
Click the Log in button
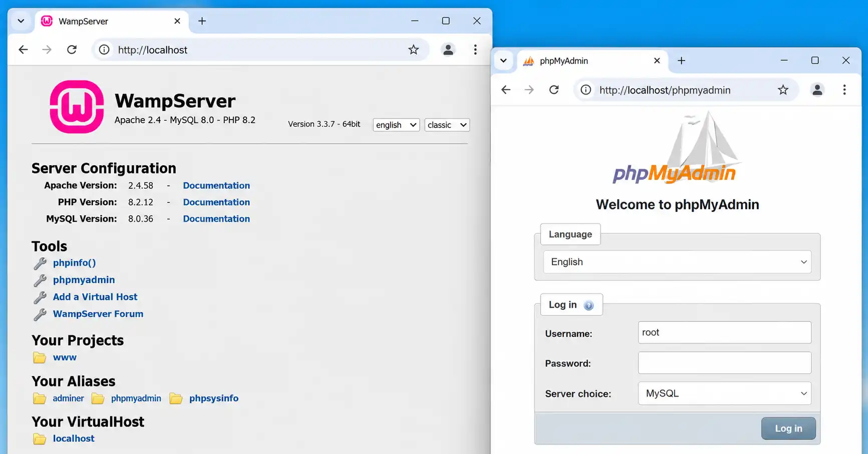coord(788,428)
